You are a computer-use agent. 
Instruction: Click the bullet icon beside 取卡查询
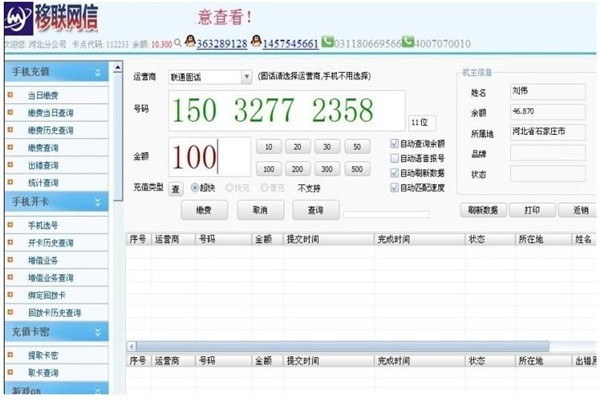10,372
